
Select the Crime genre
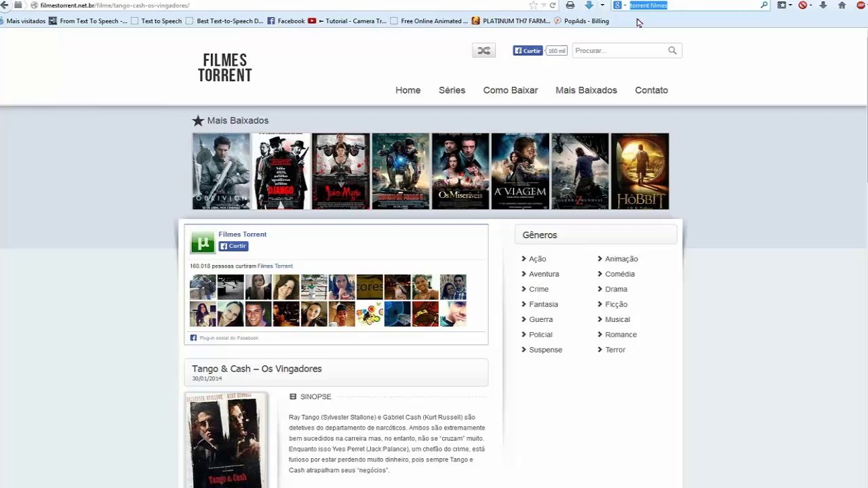tap(538, 289)
